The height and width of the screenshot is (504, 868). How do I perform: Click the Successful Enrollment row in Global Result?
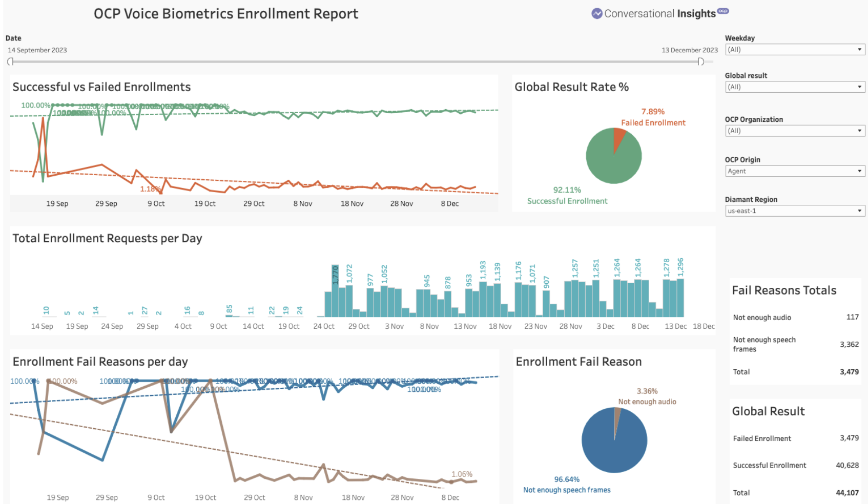click(796, 466)
